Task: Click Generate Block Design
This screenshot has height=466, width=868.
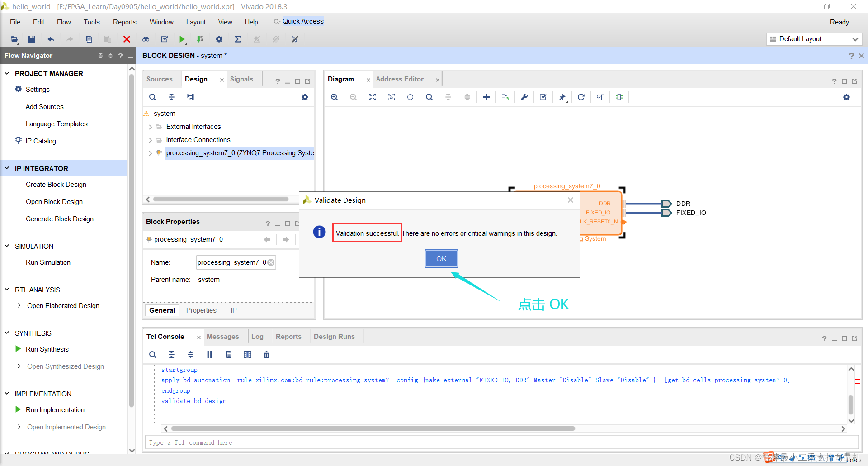Action: click(60, 219)
